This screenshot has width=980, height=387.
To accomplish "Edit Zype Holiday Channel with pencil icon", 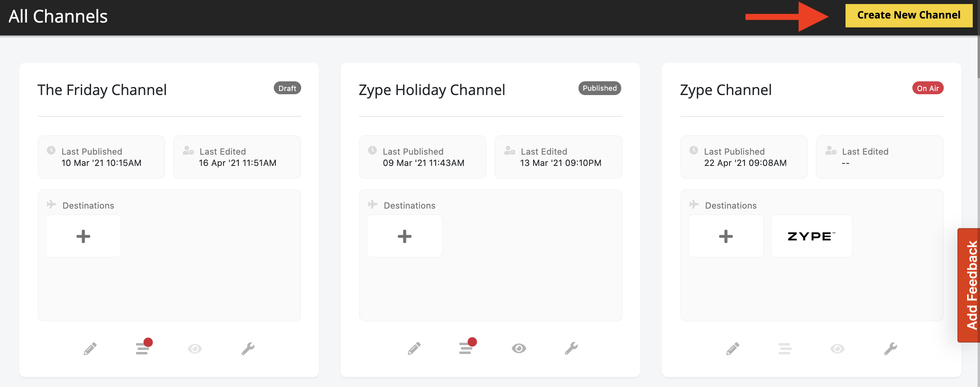I will click(x=414, y=348).
